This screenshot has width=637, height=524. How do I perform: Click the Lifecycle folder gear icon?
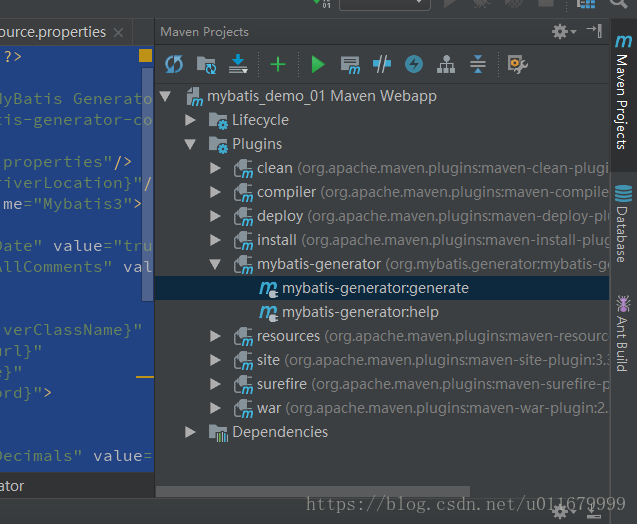point(218,121)
